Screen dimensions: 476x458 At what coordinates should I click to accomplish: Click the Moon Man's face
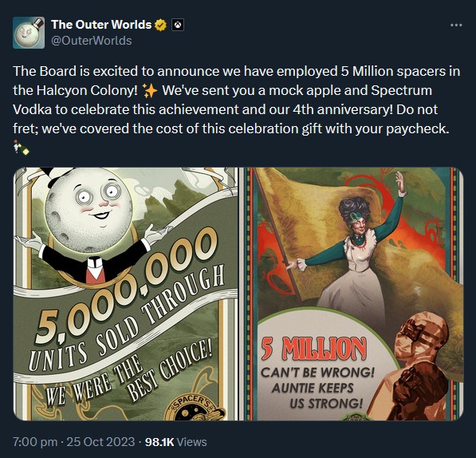click(x=89, y=210)
